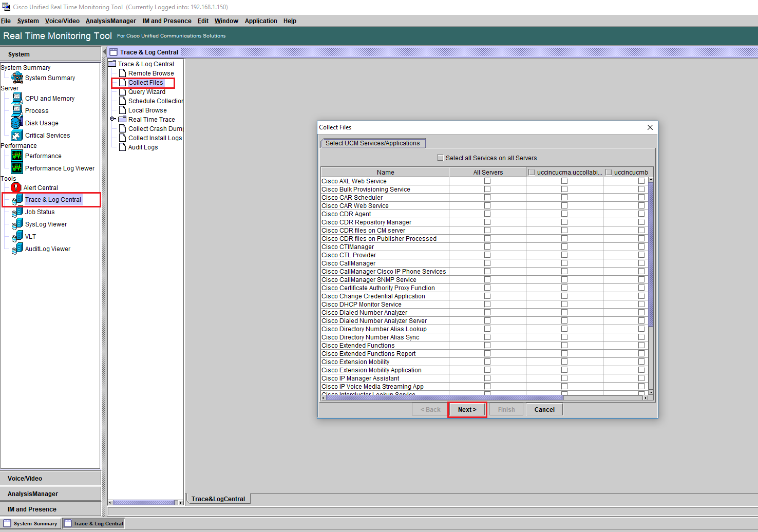Collapse the left panel using the divider arrow
The width and height of the screenshot is (758, 532).
[104, 52]
